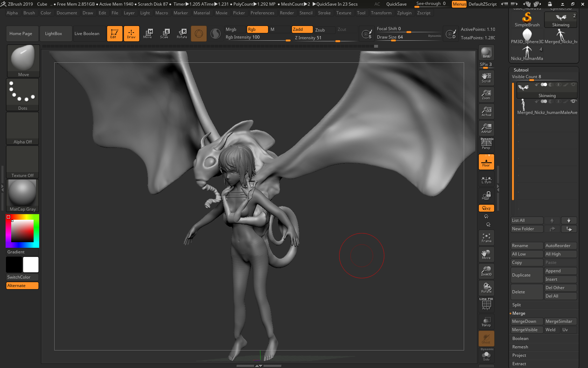Expand the Boolean section
588x368 pixels.
[520, 339]
